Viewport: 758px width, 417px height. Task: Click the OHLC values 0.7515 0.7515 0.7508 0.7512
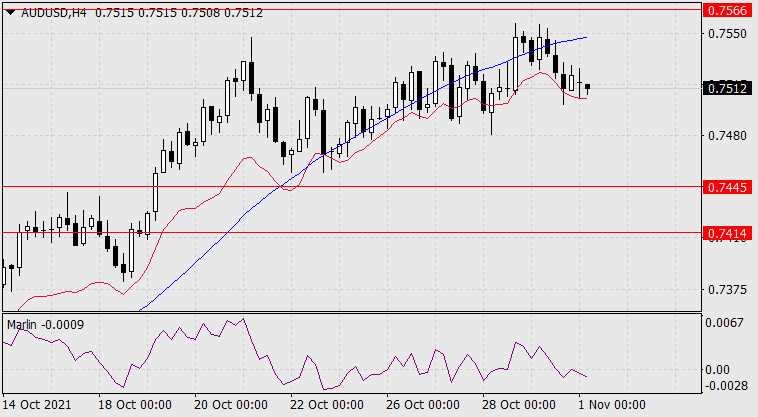[179, 13]
